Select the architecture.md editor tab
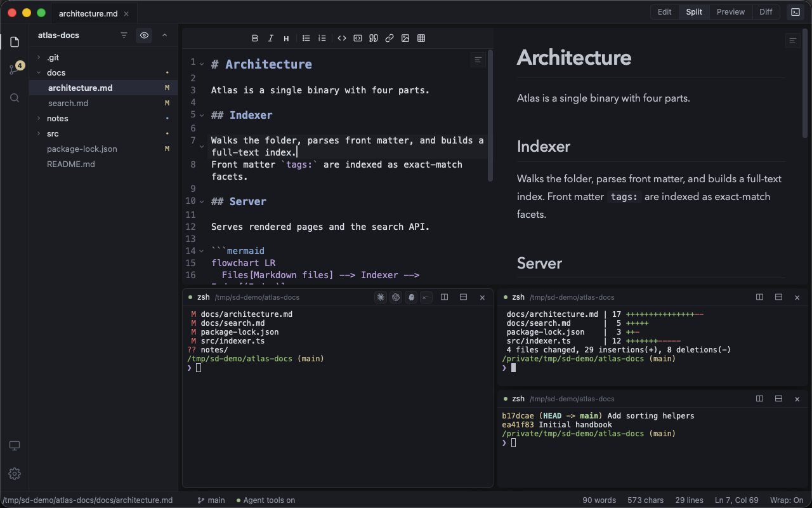This screenshot has width=812, height=508. 94,13
